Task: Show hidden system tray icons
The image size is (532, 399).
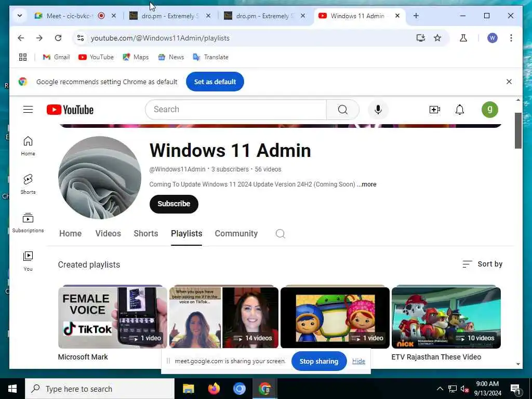Action: (x=440, y=389)
